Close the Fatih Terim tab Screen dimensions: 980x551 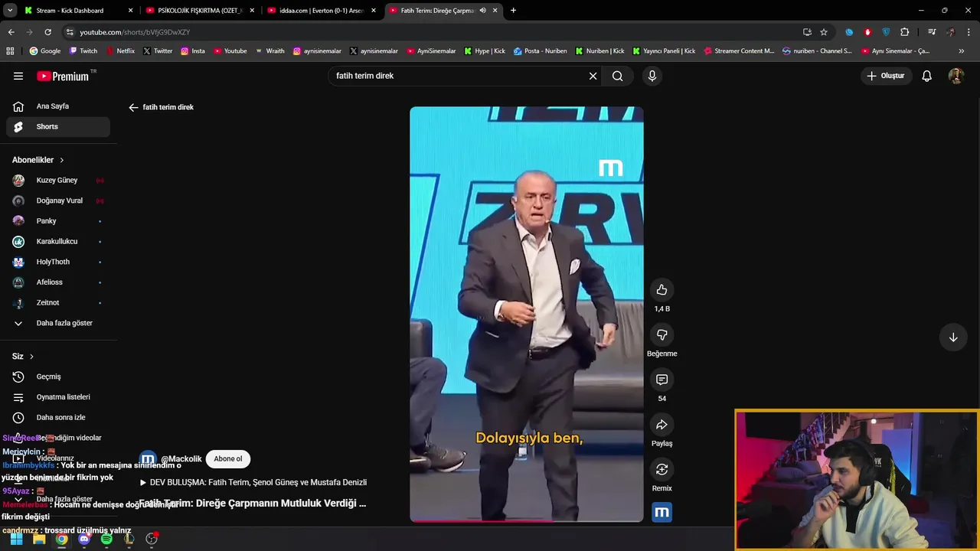pos(495,11)
